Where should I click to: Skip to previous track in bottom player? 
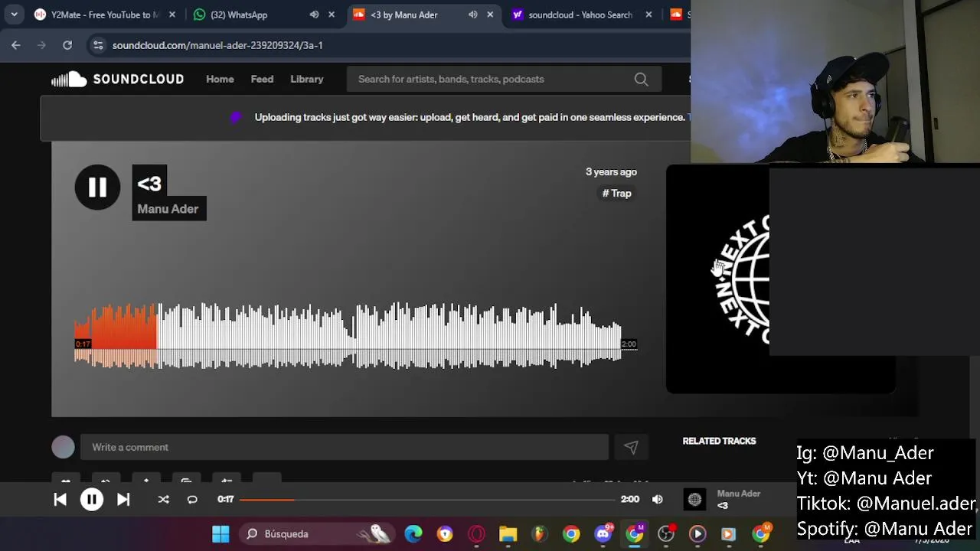[x=60, y=500]
